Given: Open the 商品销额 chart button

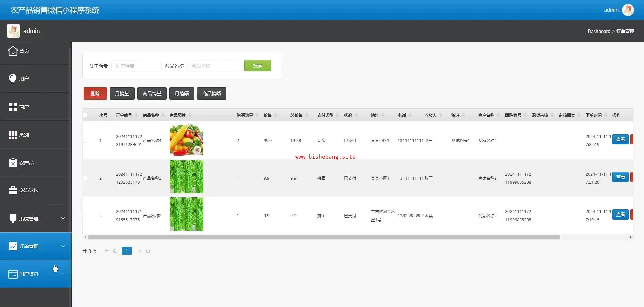Looking at the screenshot, I should (x=212, y=94).
